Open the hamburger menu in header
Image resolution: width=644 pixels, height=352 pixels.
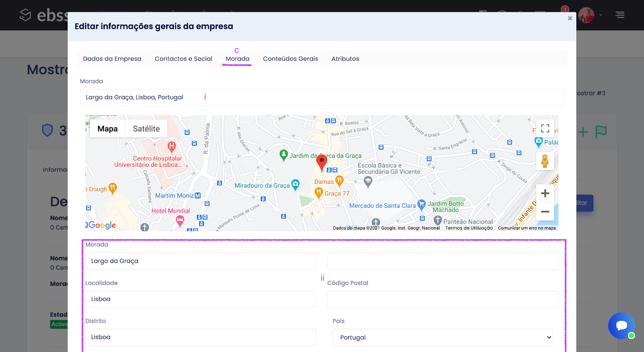pyautogui.click(x=620, y=15)
